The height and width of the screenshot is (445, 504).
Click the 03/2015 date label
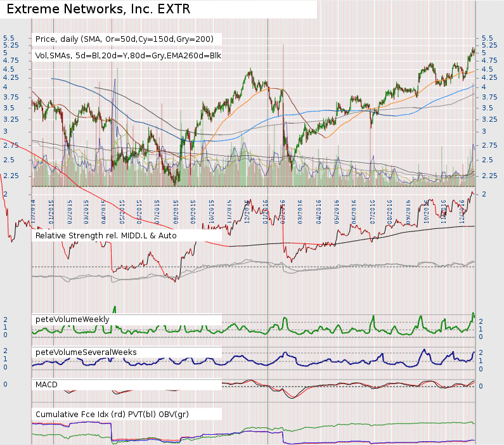86,212
